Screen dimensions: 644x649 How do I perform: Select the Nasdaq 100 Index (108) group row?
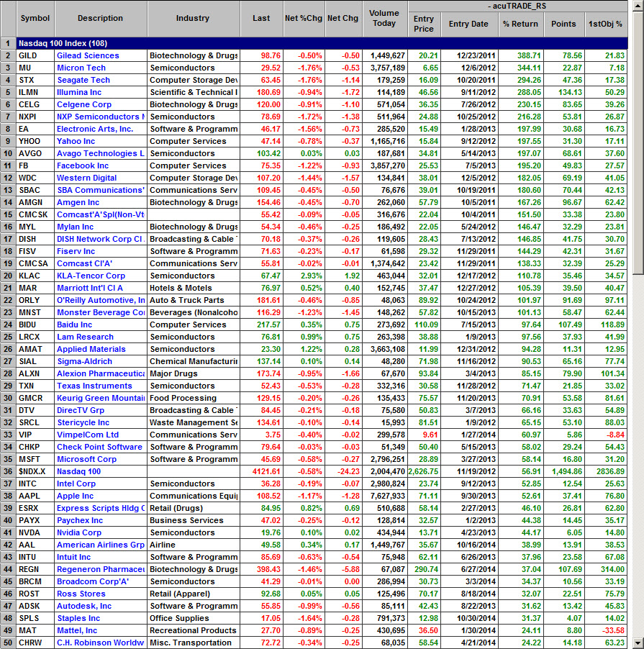coord(322,43)
